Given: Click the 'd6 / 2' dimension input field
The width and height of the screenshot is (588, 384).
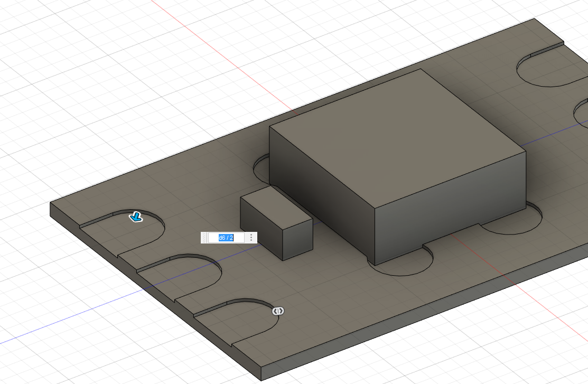Looking at the screenshot, I should (226, 238).
